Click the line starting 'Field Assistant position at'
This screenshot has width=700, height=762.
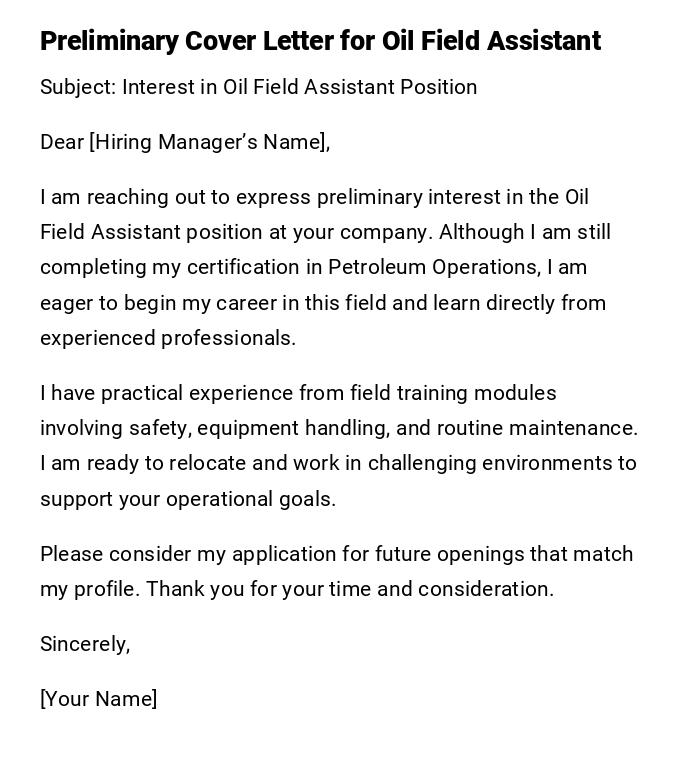(325, 232)
